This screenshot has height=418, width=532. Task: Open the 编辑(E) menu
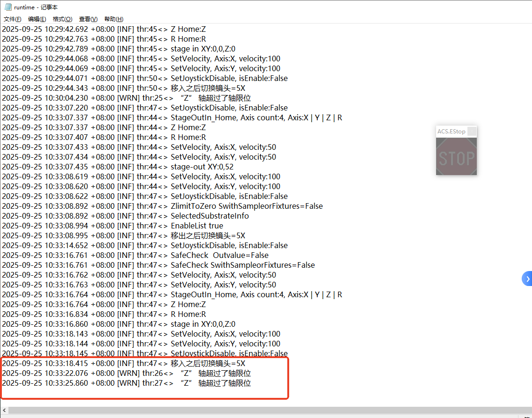[x=37, y=19]
